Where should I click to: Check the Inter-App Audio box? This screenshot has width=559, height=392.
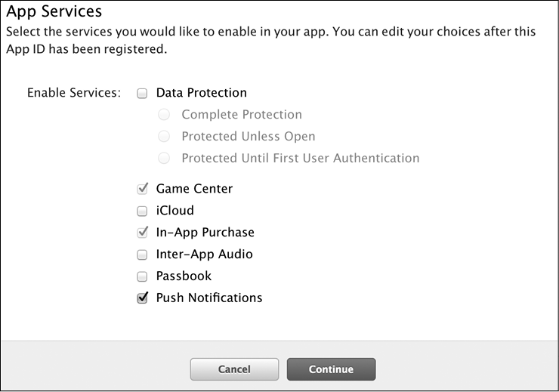[x=142, y=255]
